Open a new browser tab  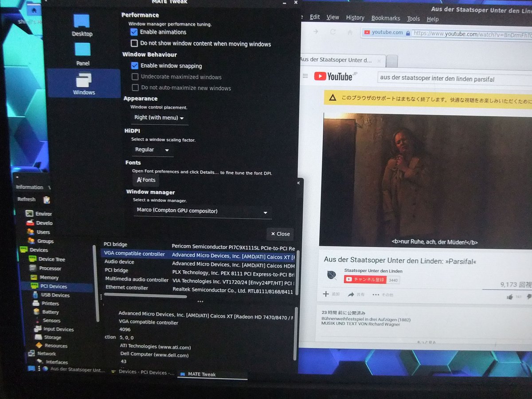pyautogui.click(x=392, y=61)
